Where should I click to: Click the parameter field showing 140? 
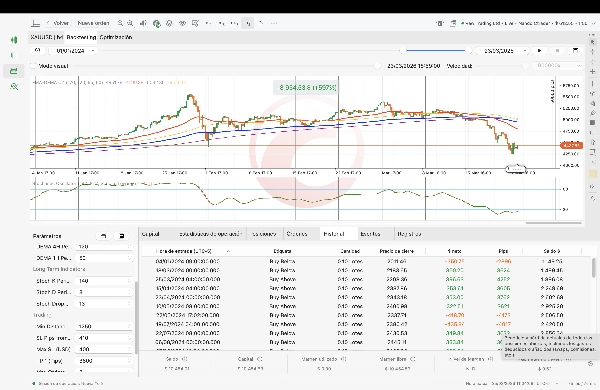tap(104, 281)
